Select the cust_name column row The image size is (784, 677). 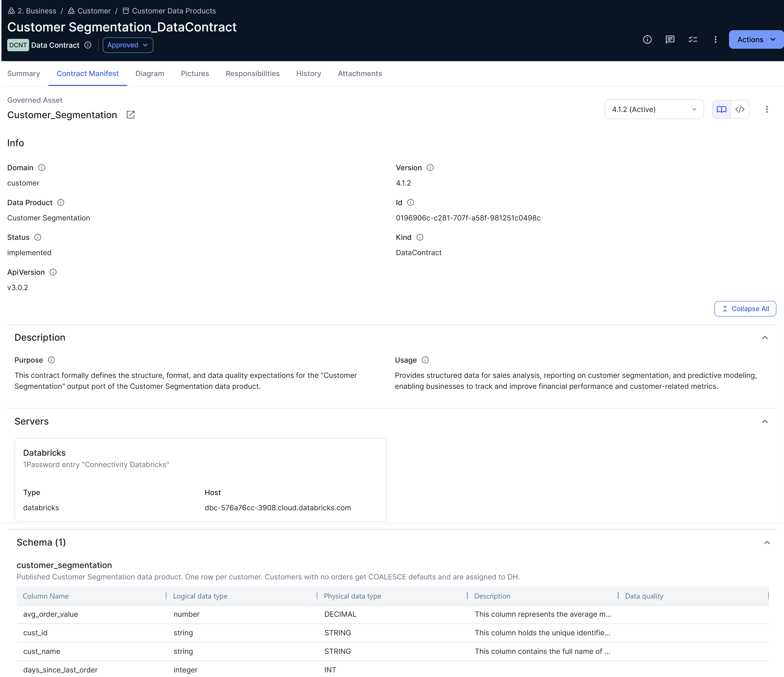coord(393,651)
